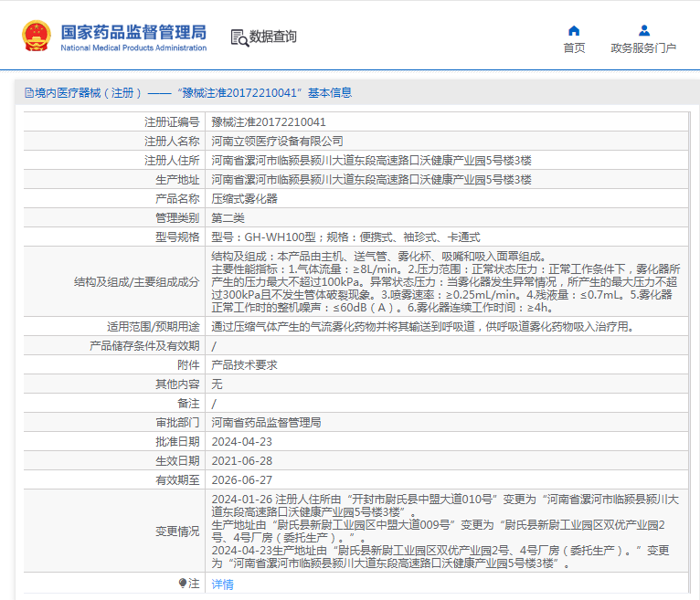
Task: Click the 产品储存条件及有效期 label
Action: pos(144,346)
